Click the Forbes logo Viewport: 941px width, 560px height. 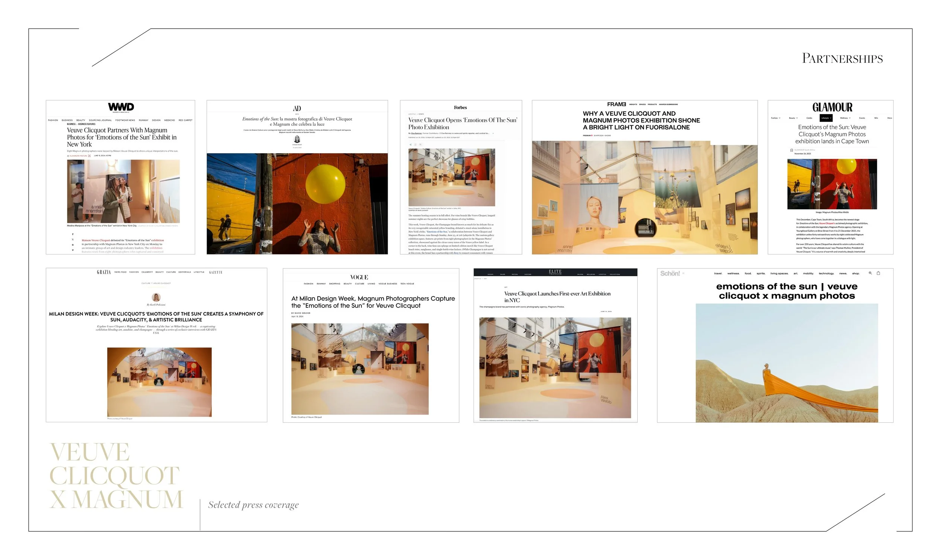(x=460, y=108)
